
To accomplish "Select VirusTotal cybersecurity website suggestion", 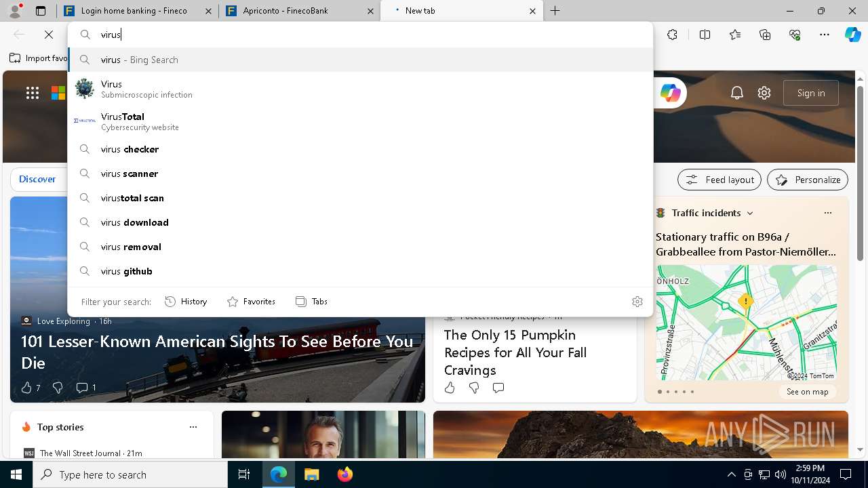I will coord(360,121).
